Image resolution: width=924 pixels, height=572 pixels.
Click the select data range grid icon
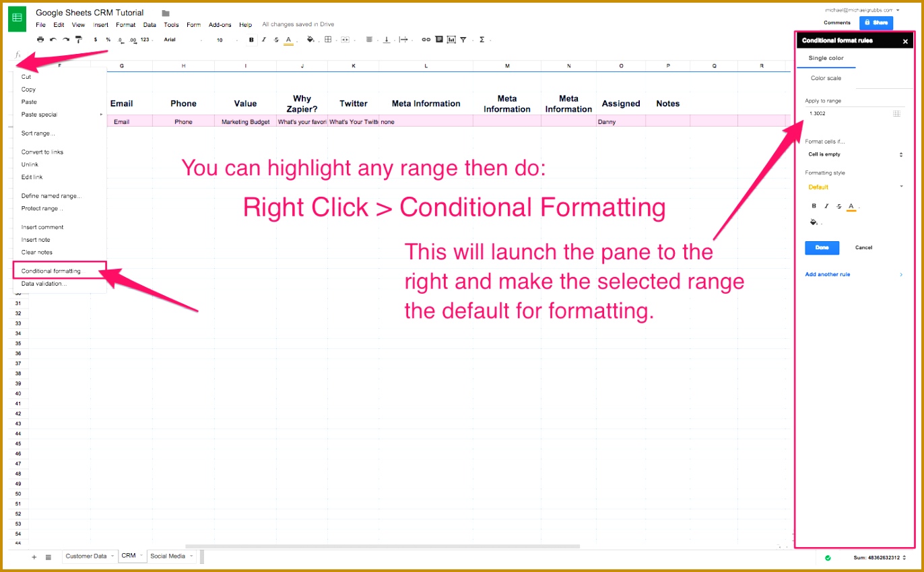(896, 114)
